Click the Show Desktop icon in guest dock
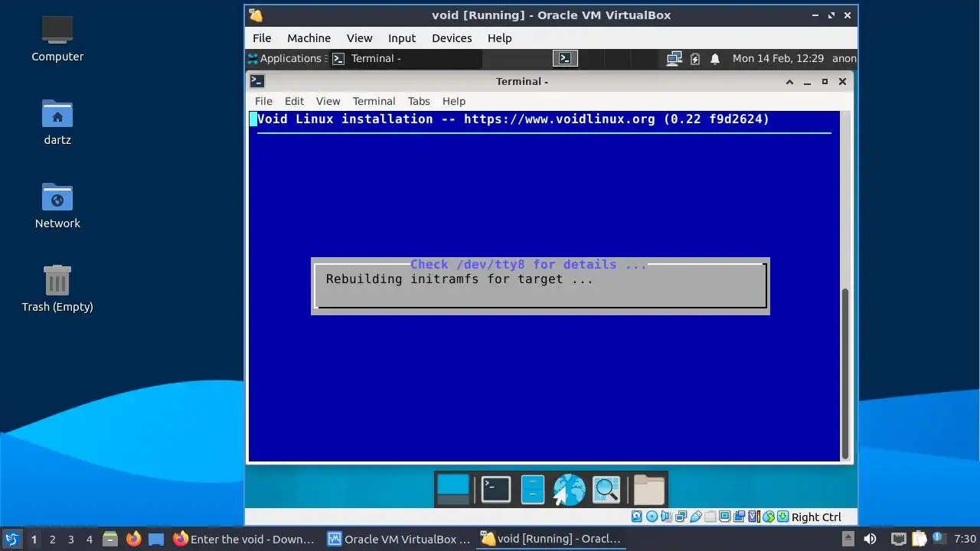This screenshot has height=551, width=980. pos(452,490)
